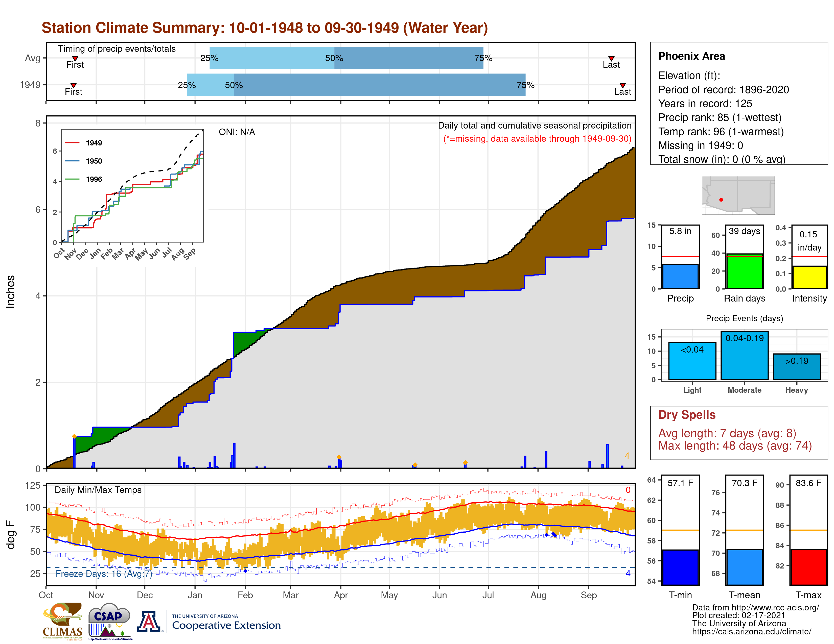Viewport: 834px width, 644px height.
Task: Click the blue Precip bar
Action: (x=681, y=276)
